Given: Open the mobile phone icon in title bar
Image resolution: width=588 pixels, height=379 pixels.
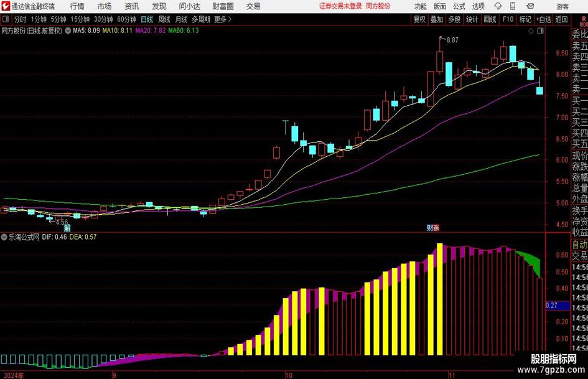Looking at the screenshot, I should (x=513, y=6).
